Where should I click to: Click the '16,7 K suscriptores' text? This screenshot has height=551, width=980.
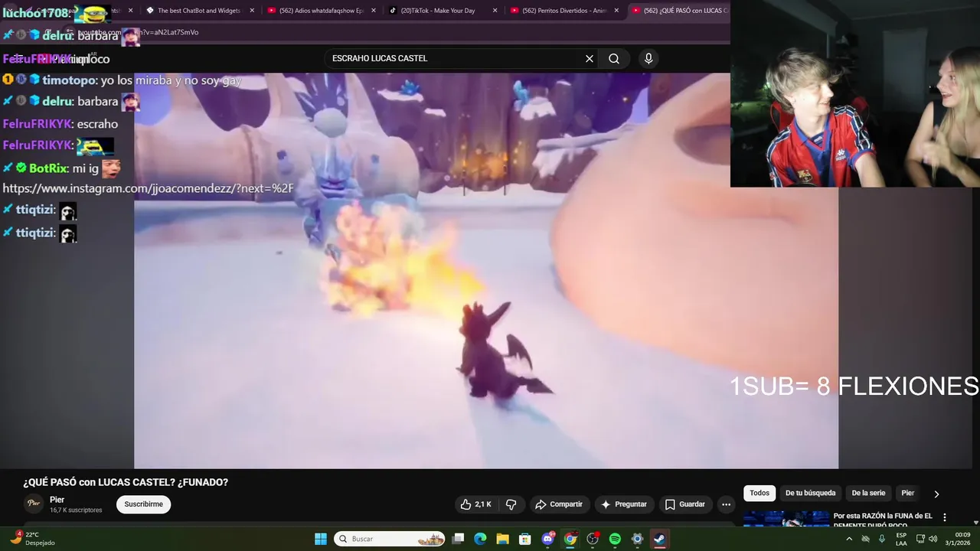(76, 510)
